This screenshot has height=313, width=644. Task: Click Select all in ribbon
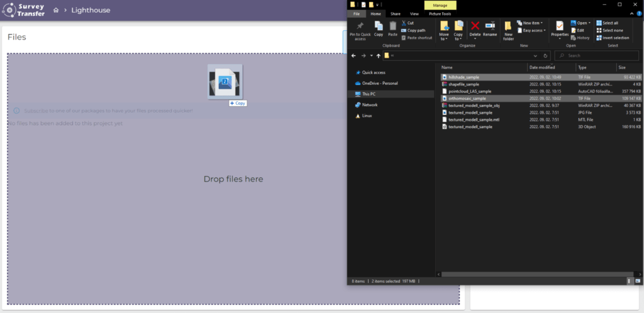(609, 23)
